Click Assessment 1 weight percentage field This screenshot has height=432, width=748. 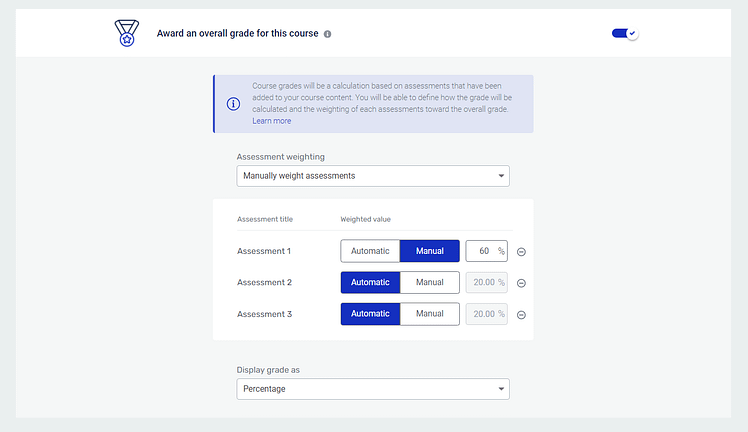(486, 251)
